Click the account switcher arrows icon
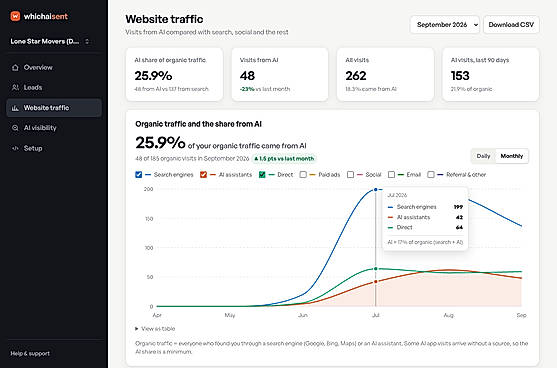The height and width of the screenshot is (368, 557). click(x=87, y=42)
